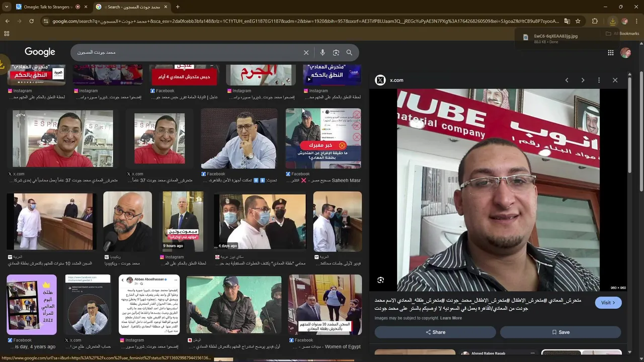This screenshot has height=362, width=644.
Task: Close the image preview panel
Action: pos(615,80)
